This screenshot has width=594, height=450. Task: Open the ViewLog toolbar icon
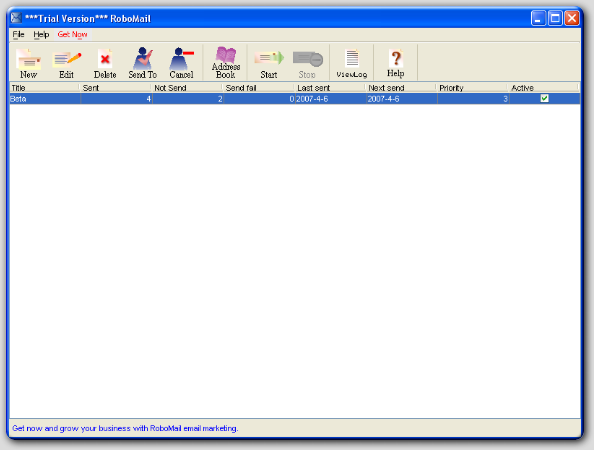pos(352,63)
